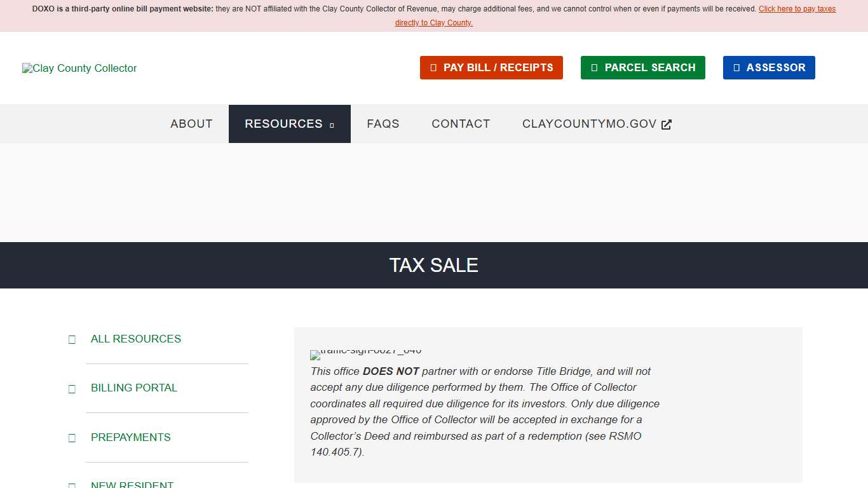Click the Assessor button icon
This screenshot has height=488, width=868.
(736, 67)
